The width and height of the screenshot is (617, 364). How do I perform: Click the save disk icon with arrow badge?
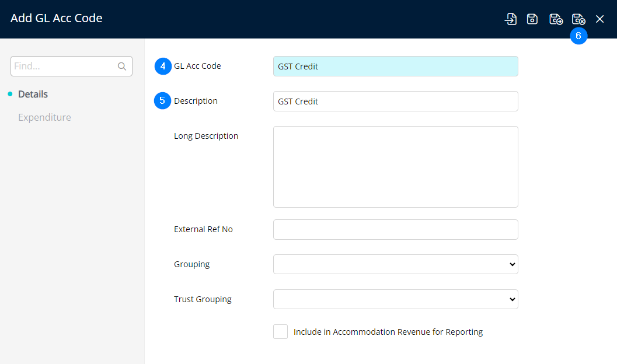(x=556, y=19)
